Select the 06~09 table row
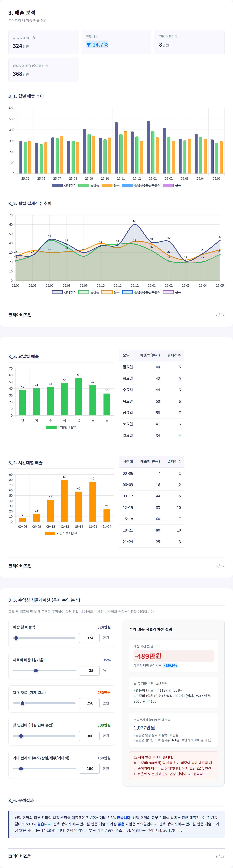The image size is (233, 868). (152, 485)
